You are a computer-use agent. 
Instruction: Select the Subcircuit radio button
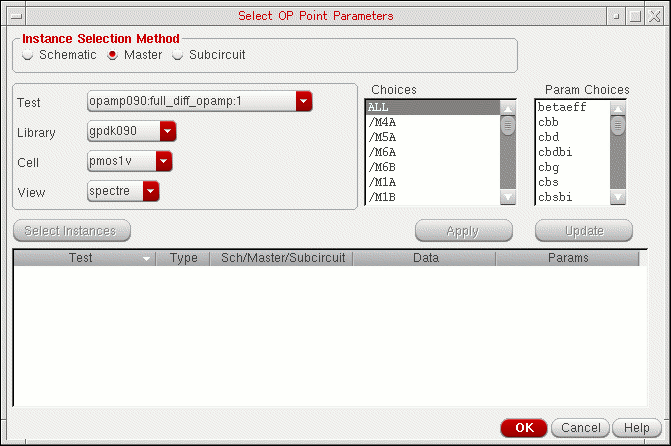coord(178,55)
